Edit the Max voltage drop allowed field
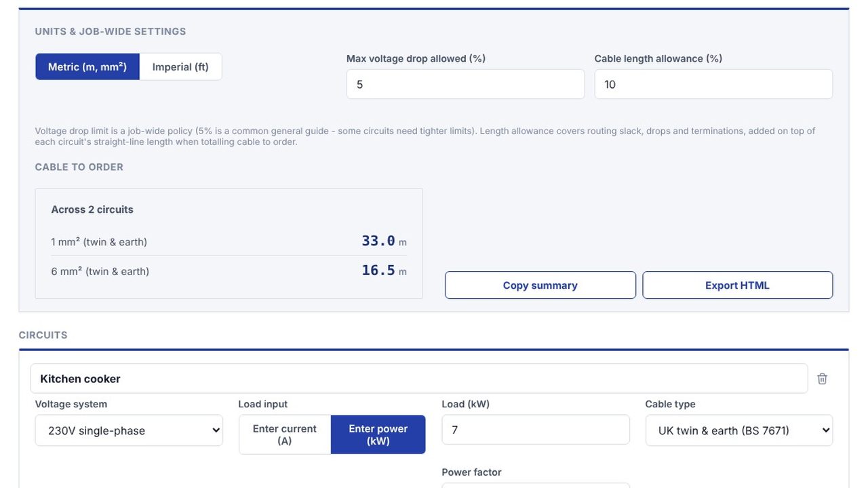Image resolution: width=868 pixels, height=488 pixels. [465, 84]
